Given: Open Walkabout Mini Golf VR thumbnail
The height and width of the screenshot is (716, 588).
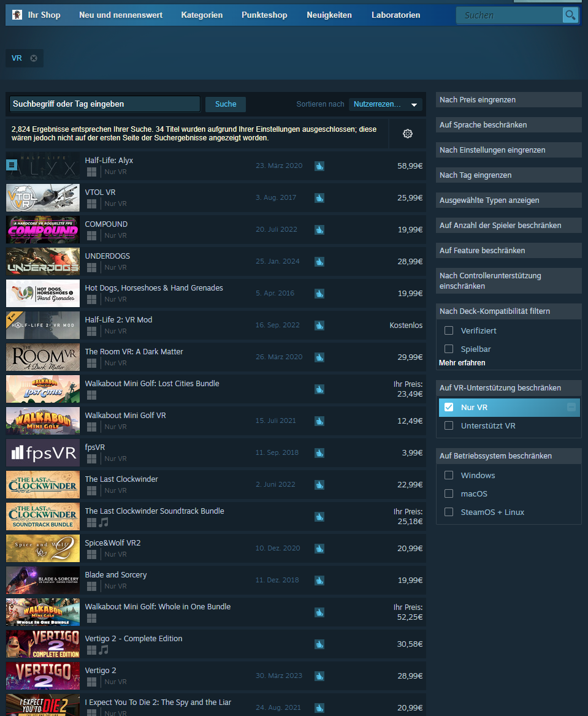Looking at the screenshot, I should point(43,421).
